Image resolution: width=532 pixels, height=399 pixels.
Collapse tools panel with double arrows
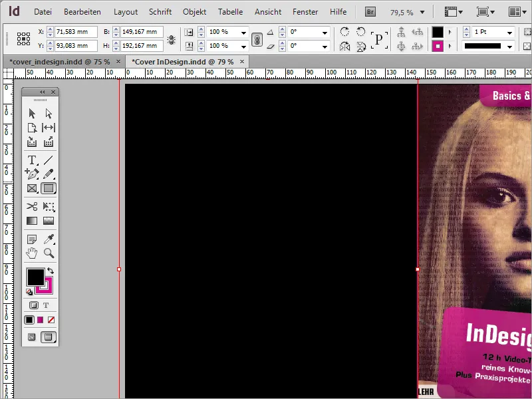42,92
